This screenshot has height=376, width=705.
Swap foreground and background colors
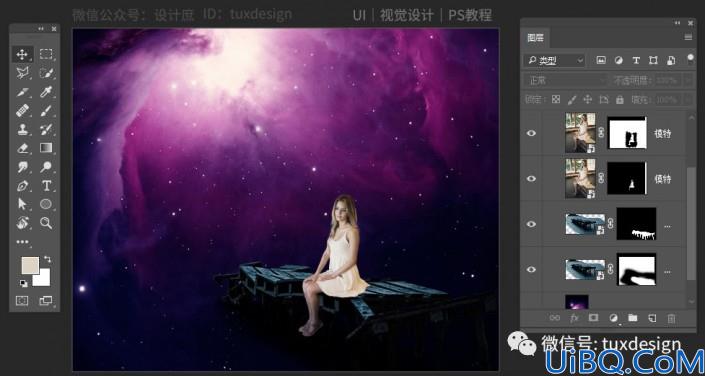pos(47,260)
